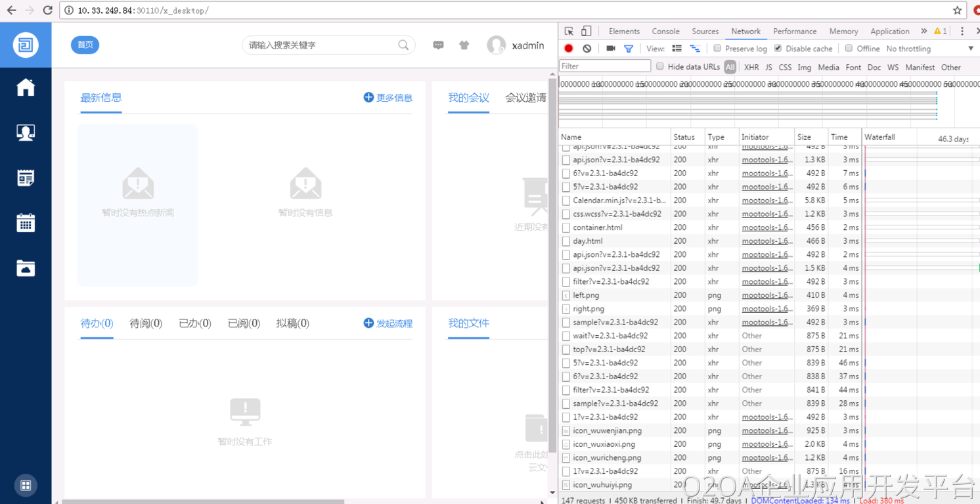Click the 发起流程 link
980x504 pixels.
[388, 323]
